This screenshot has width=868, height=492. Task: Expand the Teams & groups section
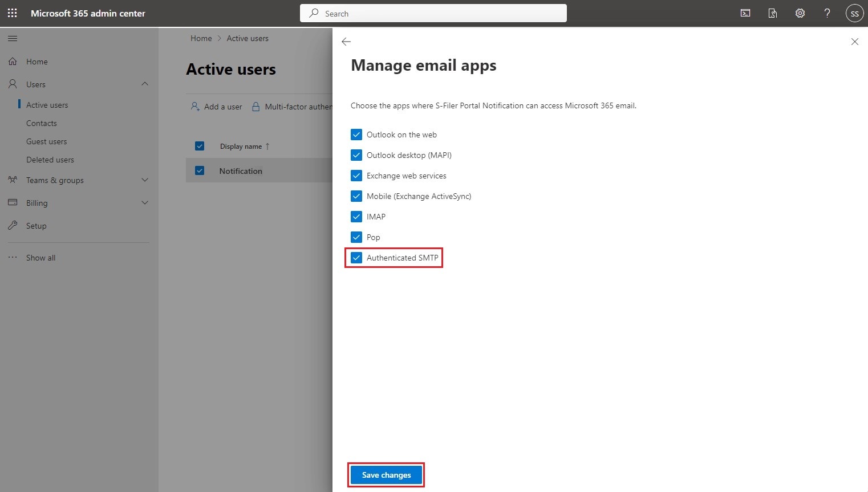tap(145, 180)
